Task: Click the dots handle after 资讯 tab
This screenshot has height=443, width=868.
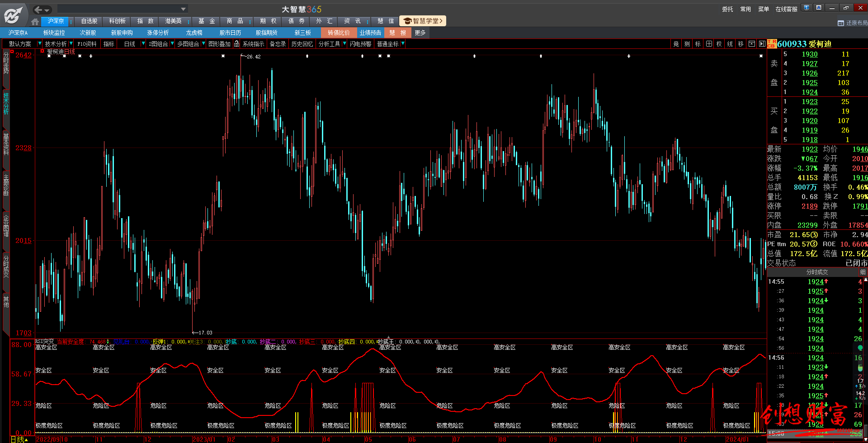Action: click(x=367, y=21)
